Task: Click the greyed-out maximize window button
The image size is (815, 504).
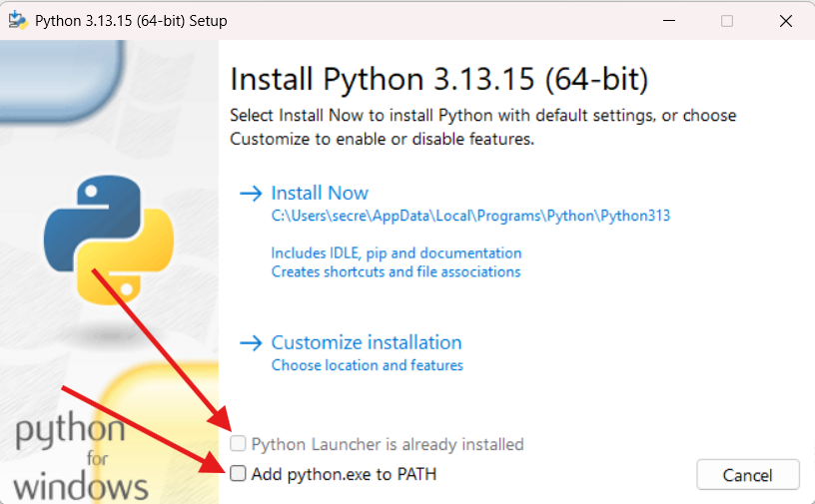Action: pyautogui.click(x=727, y=21)
